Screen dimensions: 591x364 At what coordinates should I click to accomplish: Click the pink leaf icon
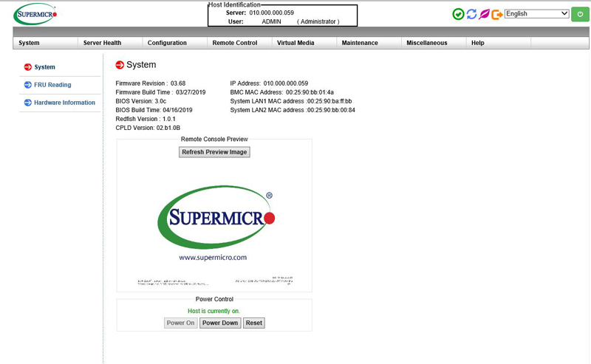point(484,14)
